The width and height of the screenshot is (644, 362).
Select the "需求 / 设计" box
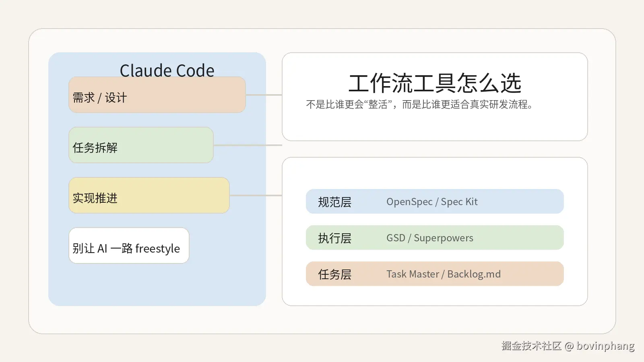[x=157, y=95]
